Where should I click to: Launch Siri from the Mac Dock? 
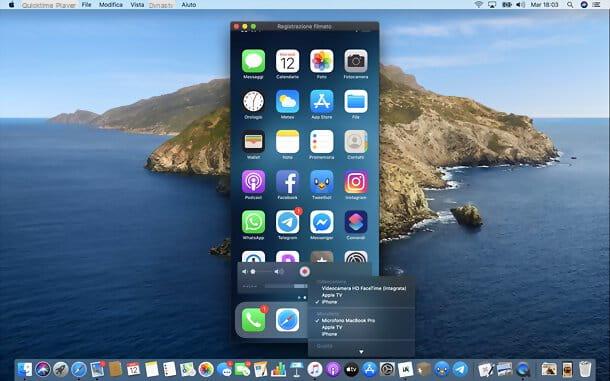pos(43,369)
